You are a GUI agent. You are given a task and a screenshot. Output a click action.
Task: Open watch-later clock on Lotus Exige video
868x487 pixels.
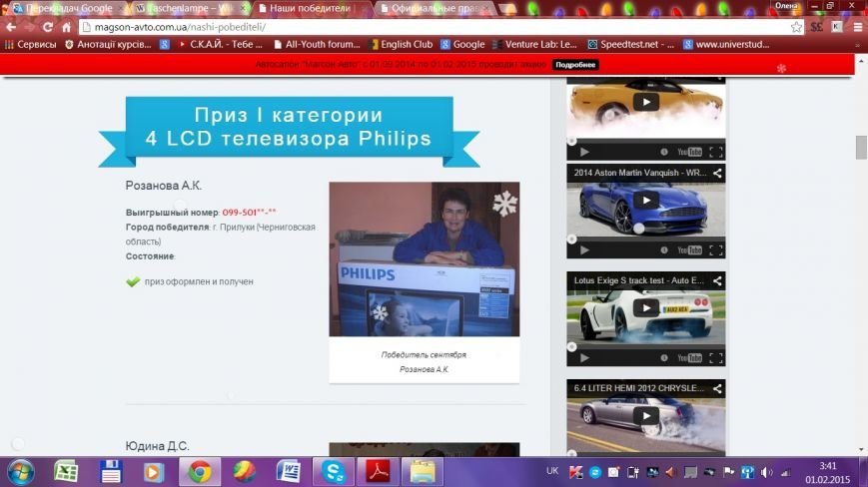[663, 358]
